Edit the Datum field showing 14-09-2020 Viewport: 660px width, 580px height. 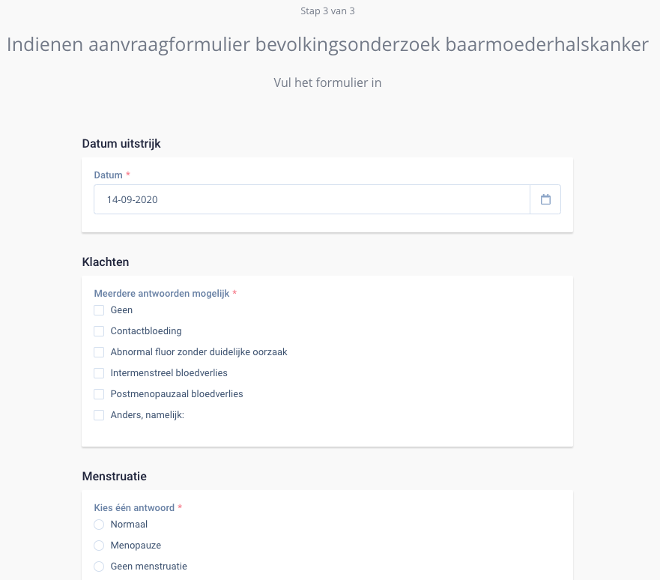pyautogui.click(x=312, y=200)
